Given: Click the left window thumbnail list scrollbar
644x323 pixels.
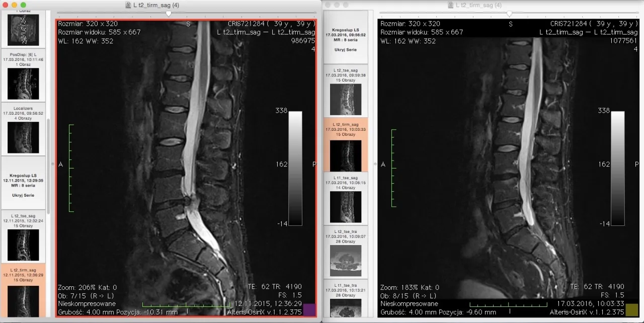Looking at the screenshot, I should 48,166.
